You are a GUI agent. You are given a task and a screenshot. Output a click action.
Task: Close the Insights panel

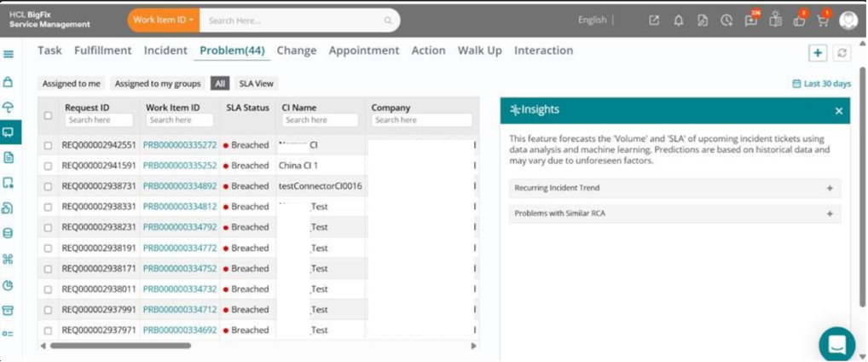coord(839,111)
